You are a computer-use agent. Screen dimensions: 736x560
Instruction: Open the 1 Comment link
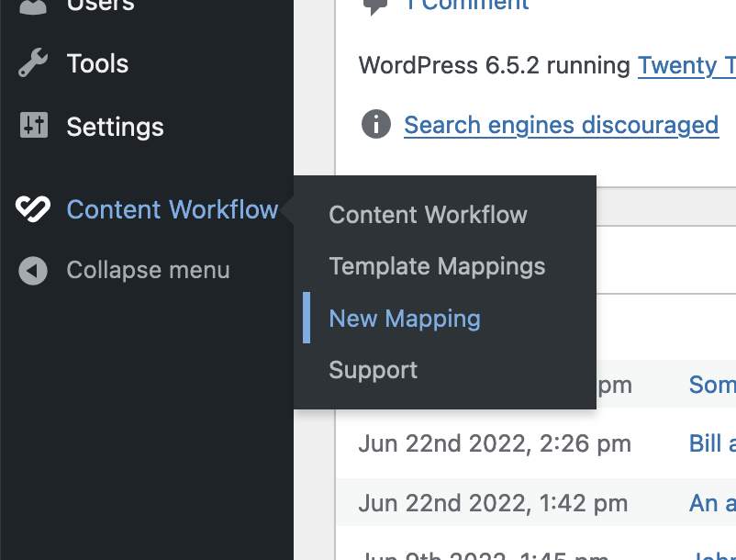[468, 5]
